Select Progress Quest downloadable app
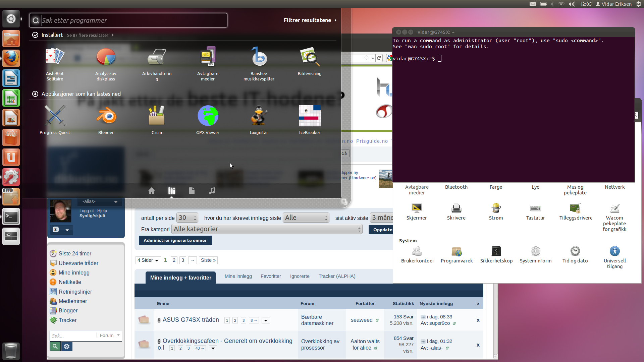Screen dimensions: 644x362 click(x=55, y=120)
